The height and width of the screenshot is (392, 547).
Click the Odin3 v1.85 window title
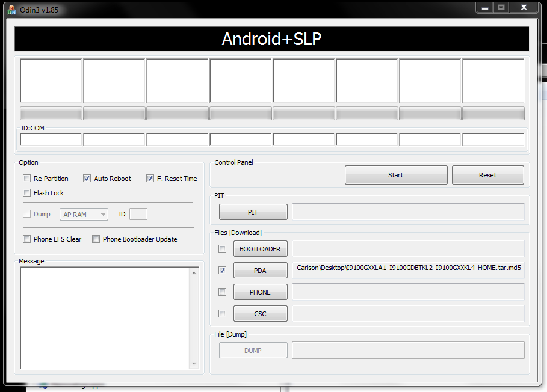point(39,10)
